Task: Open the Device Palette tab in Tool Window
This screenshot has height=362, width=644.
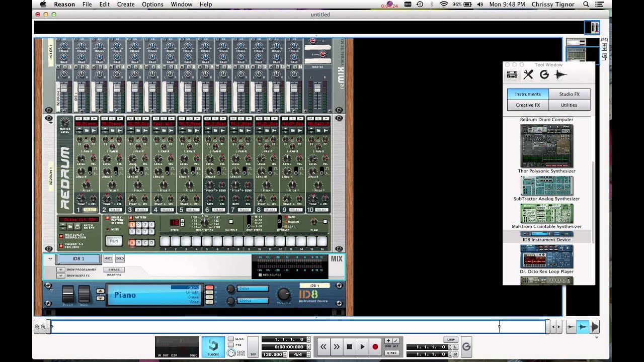Action: (x=512, y=75)
